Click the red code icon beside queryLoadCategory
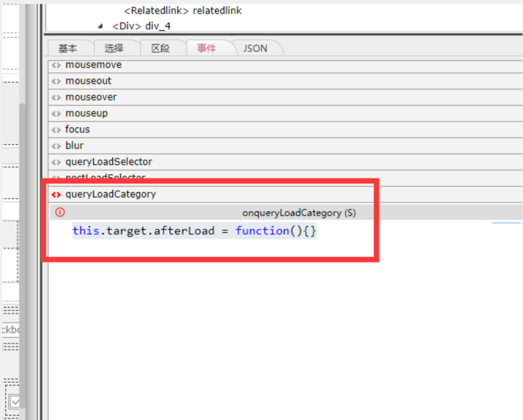Screen dimensions: 523x420 point(56,194)
